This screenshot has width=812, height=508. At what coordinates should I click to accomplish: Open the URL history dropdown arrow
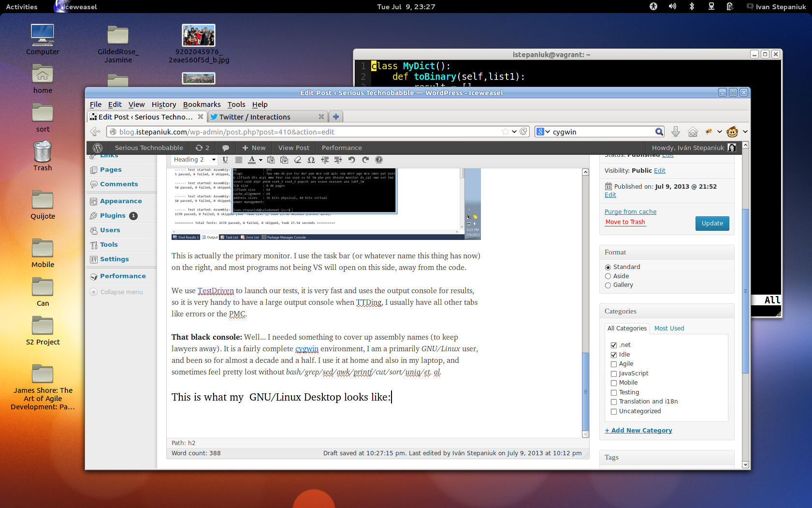coord(514,132)
